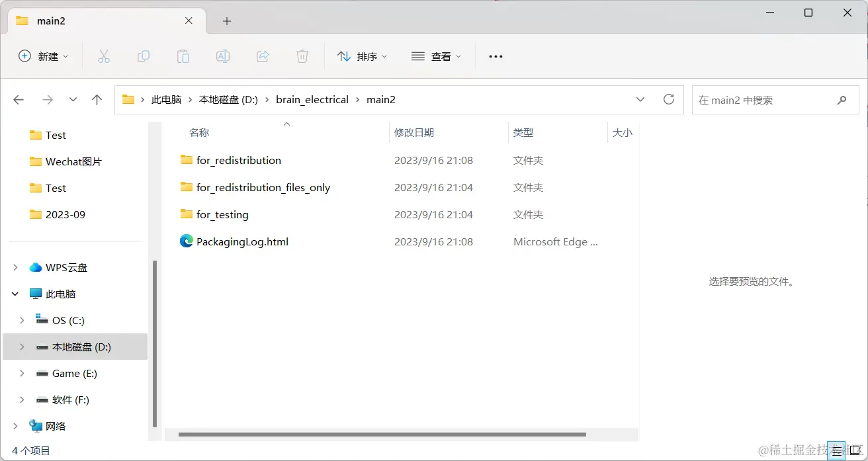Go back with the left arrow
868x461 pixels.
[x=19, y=100]
